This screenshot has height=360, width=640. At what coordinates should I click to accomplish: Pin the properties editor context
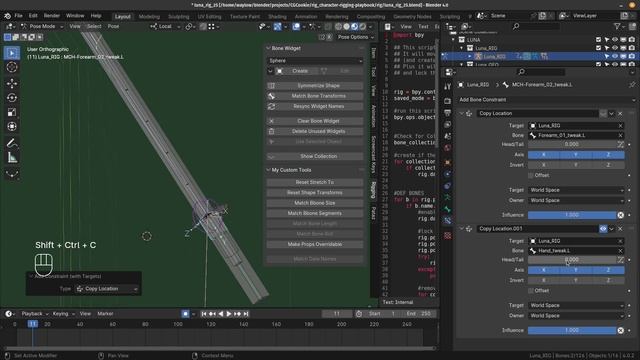click(x=632, y=84)
